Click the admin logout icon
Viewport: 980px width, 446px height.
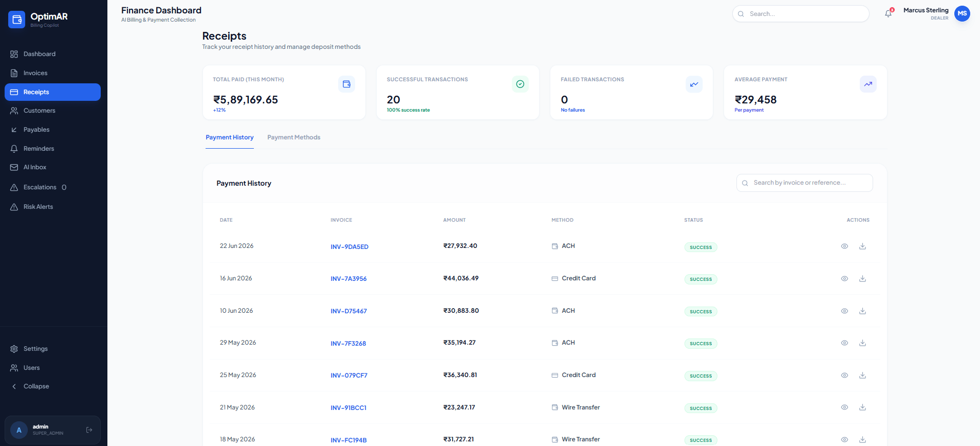[x=89, y=430]
